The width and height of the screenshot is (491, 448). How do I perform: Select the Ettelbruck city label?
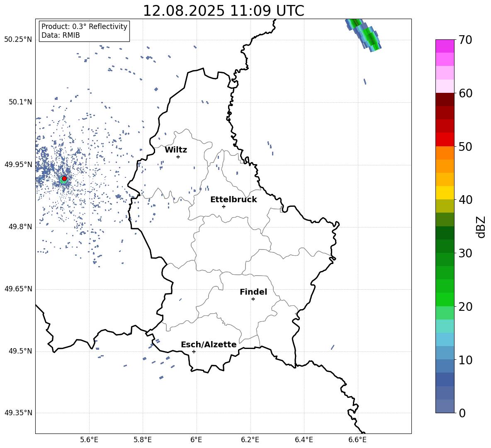point(233,200)
